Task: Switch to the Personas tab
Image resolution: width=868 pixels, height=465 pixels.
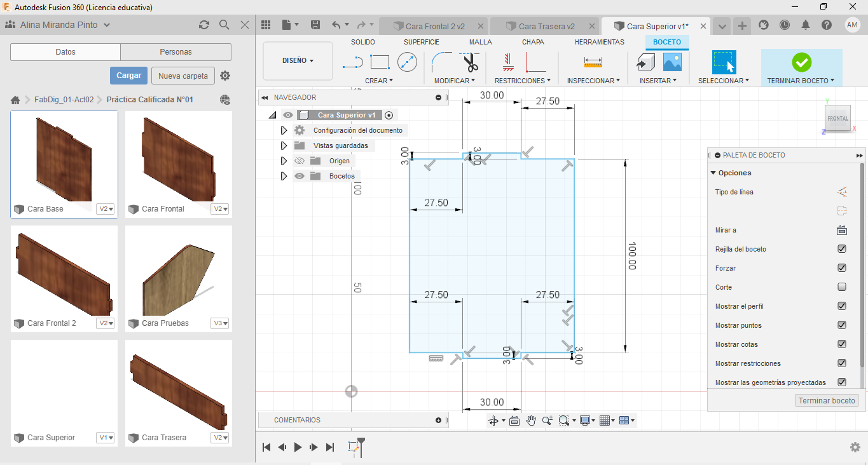Action: (176, 52)
